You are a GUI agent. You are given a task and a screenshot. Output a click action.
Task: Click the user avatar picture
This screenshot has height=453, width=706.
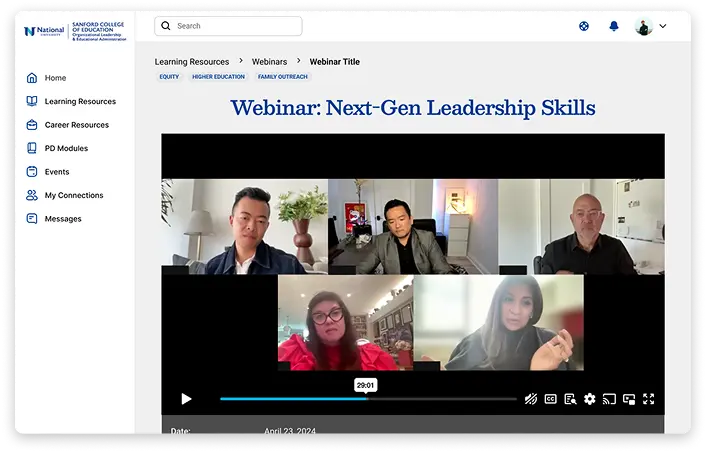click(643, 26)
